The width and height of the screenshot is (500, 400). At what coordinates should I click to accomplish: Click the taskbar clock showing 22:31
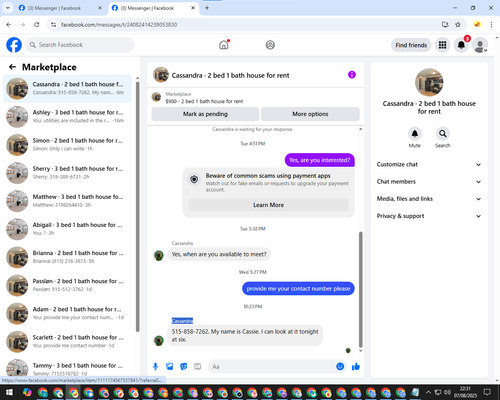coord(465,392)
